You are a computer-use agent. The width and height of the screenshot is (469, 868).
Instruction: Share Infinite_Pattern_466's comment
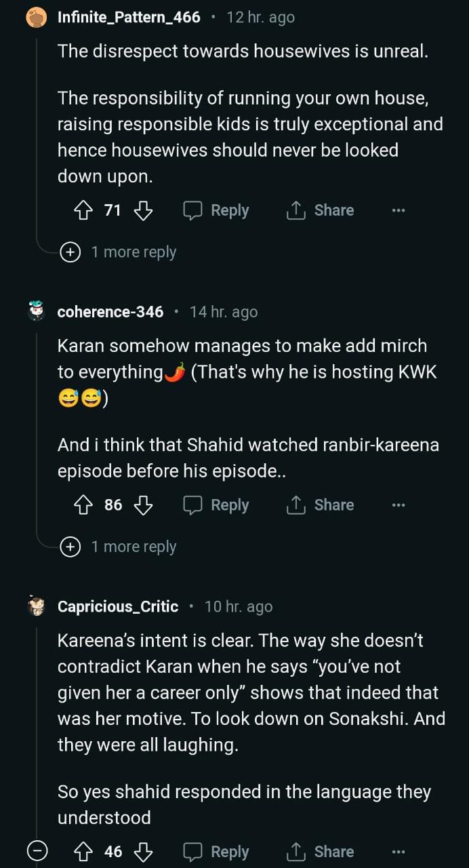pyautogui.click(x=321, y=211)
